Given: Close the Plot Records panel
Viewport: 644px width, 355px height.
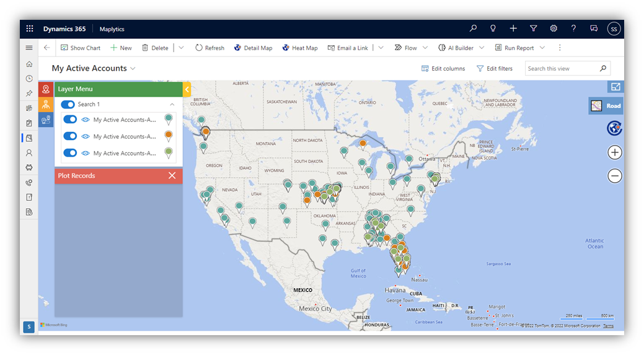Looking at the screenshot, I should 172,176.
